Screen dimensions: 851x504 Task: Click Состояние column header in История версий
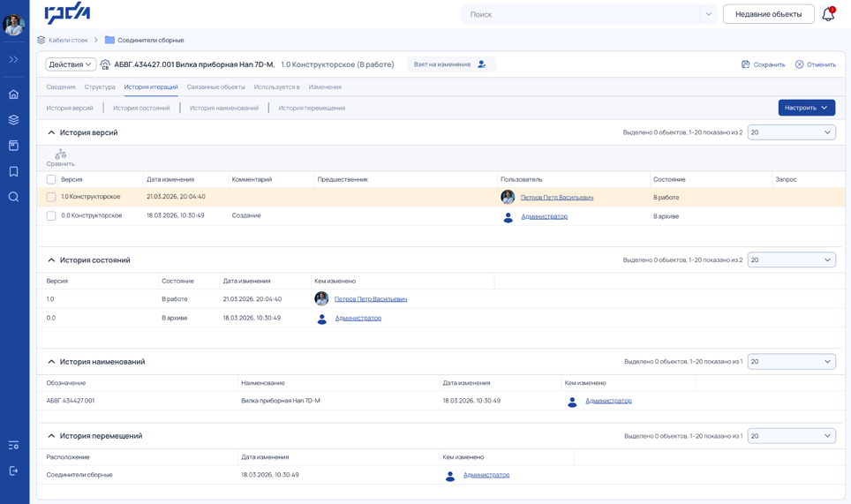[669, 179]
